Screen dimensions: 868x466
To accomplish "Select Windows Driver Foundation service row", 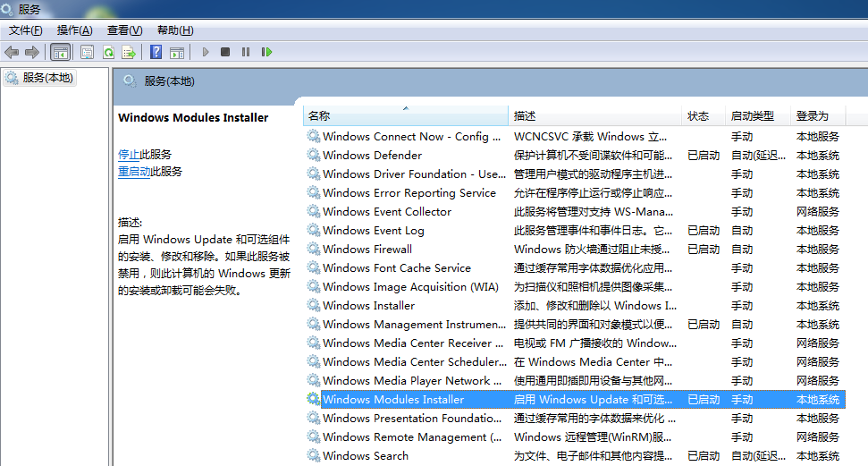I will pos(414,174).
